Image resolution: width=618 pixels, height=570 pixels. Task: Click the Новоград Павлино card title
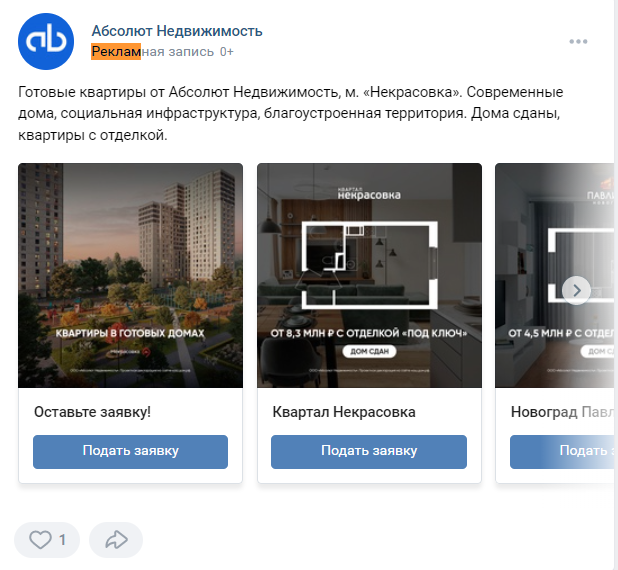pyautogui.click(x=562, y=412)
